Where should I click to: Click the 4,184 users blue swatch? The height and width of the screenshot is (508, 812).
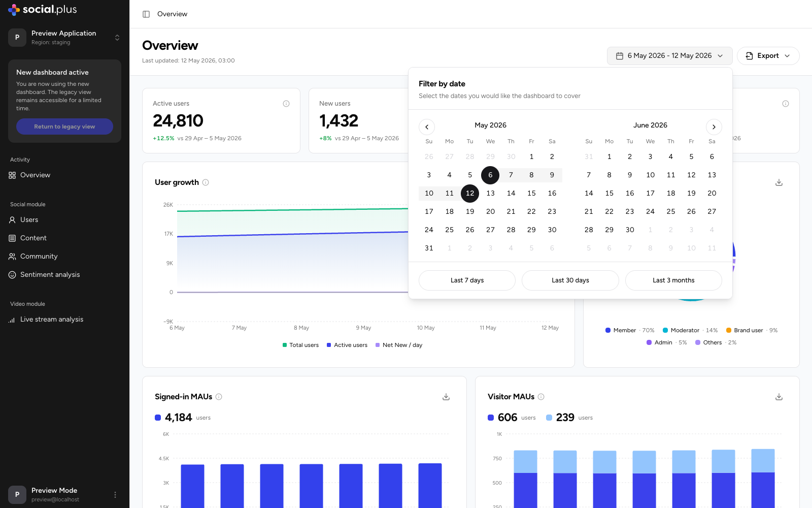[x=158, y=418]
